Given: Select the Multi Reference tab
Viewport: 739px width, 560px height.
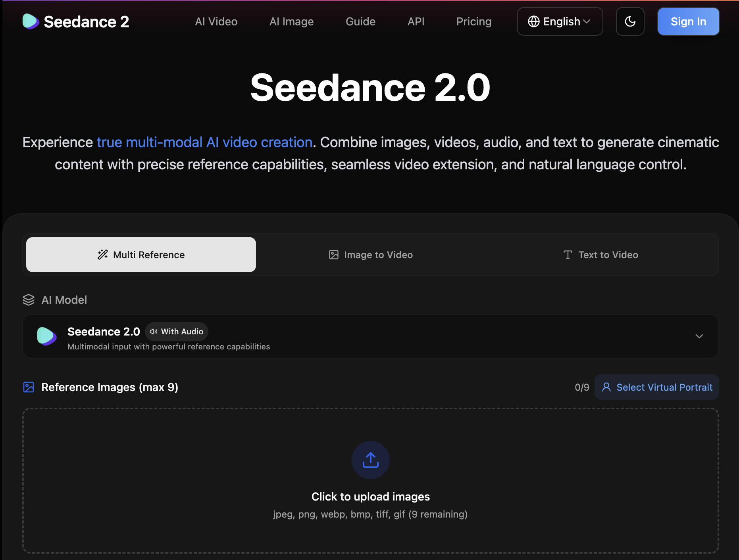Looking at the screenshot, I should 141,255.
